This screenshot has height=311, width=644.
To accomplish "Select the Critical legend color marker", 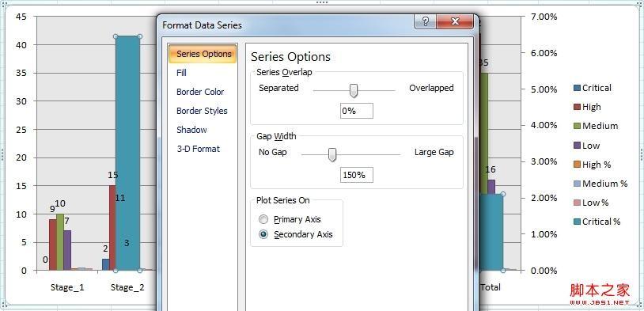I will click(x=577, y=88).
